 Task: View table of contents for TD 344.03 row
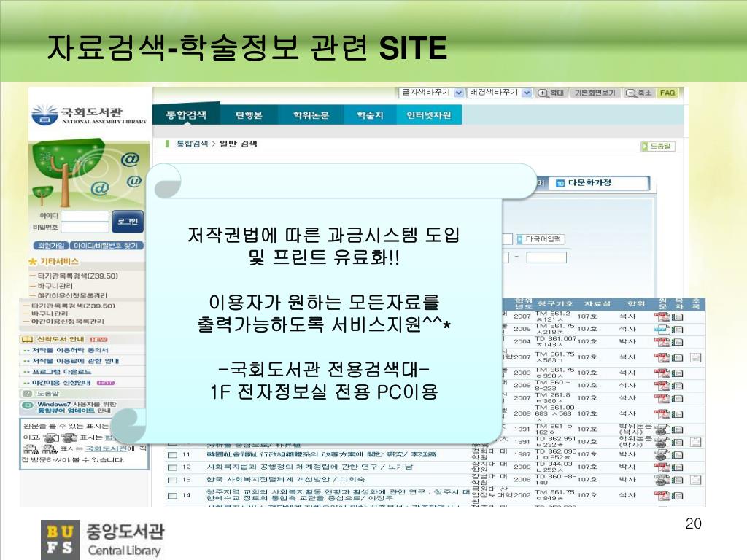678,468
